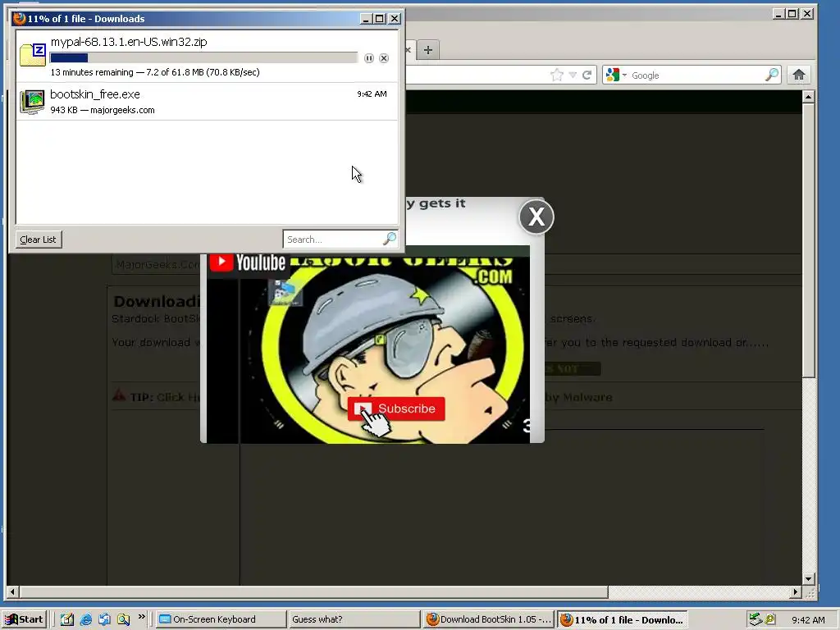Bookmark this page with the star

tap(557, 75)
